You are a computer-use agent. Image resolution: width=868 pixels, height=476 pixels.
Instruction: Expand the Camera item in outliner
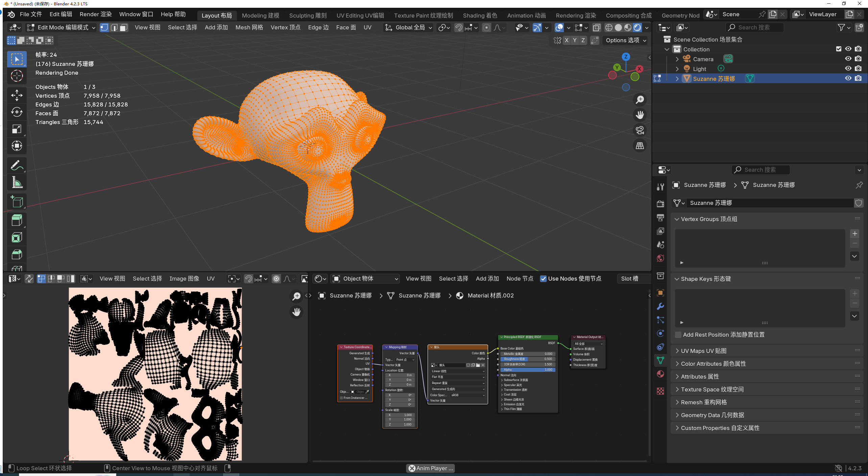pyautogui.click(x=677, y=59)
